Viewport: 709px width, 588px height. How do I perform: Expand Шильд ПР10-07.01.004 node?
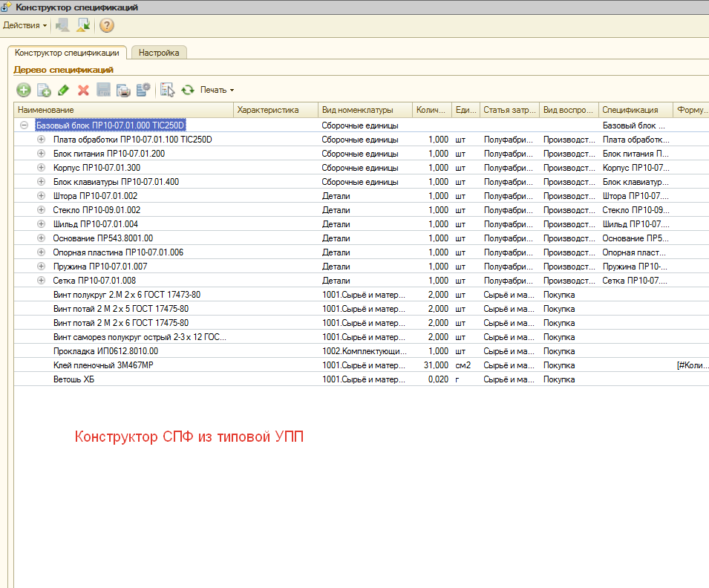tap(41, 224)
